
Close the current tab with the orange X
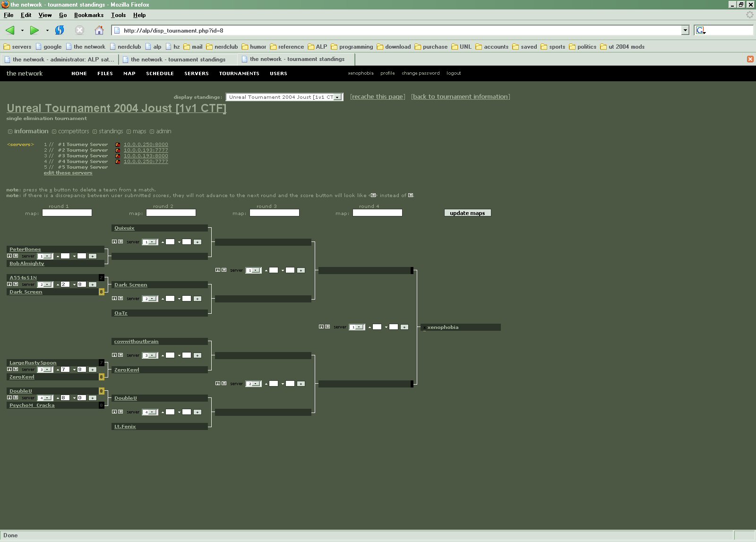point(750,59)
